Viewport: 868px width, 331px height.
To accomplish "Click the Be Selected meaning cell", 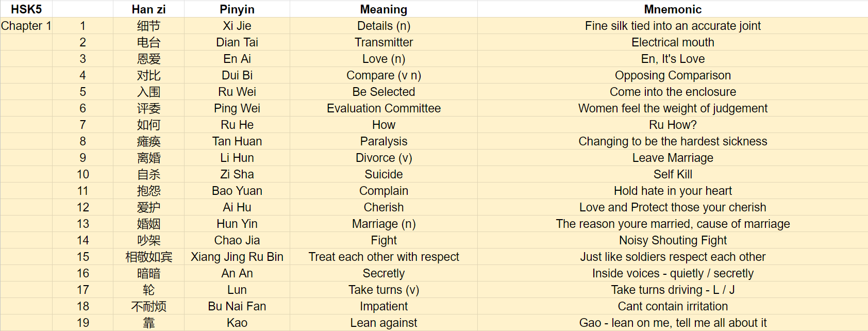I will (383, 92).
